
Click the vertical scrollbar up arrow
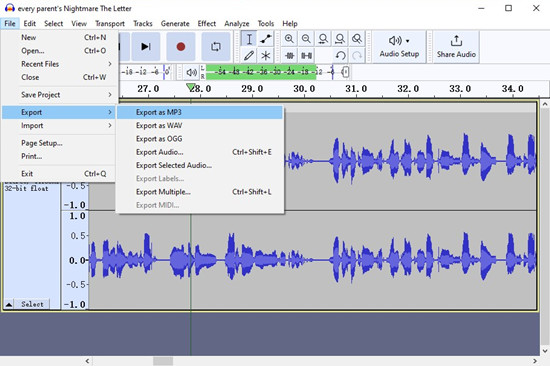(x=545, y=104)
